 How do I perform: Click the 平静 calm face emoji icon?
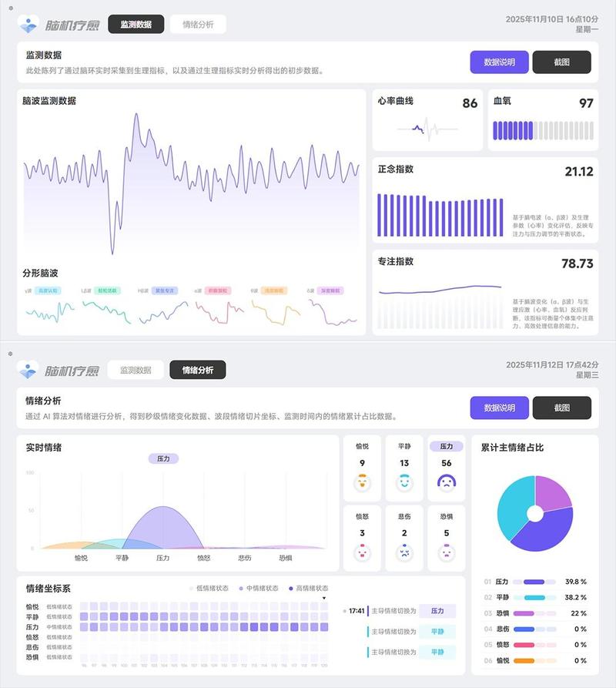(404, 482)
